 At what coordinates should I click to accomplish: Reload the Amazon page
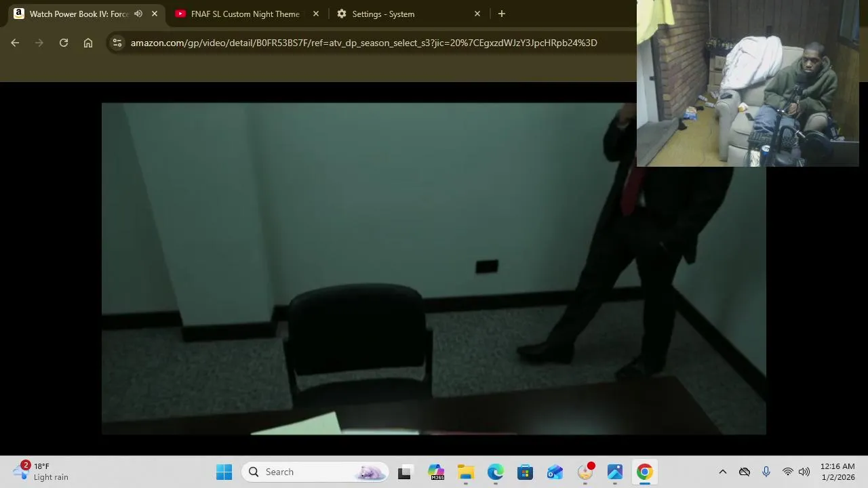(64, 43)
